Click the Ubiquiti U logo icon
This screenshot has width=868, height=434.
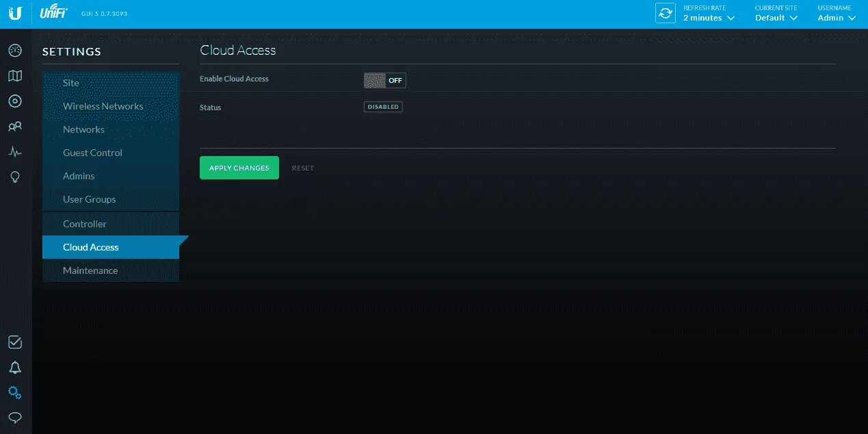tap(15, 14)
